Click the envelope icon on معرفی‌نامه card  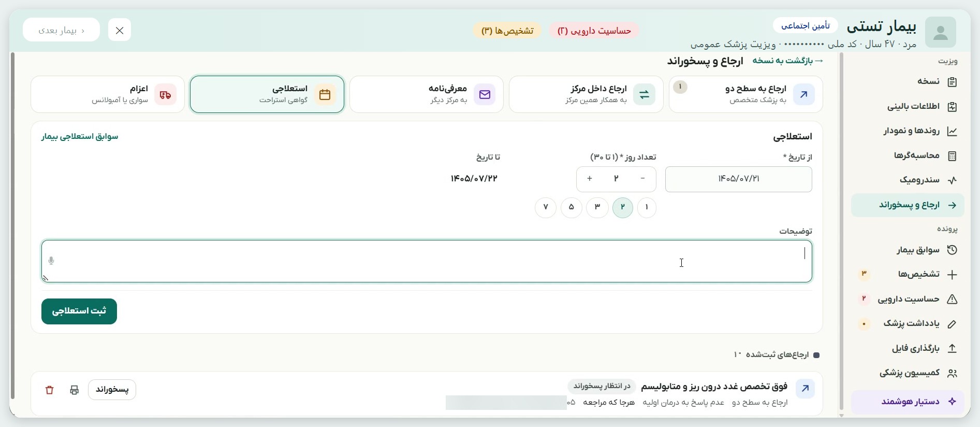click(x=485, y=95)
